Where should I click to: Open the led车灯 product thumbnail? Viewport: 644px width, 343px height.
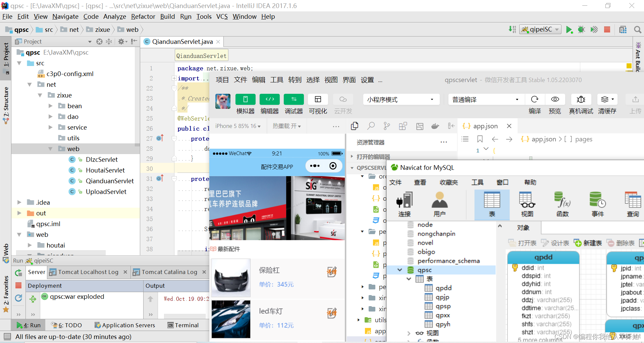[231, 319]
